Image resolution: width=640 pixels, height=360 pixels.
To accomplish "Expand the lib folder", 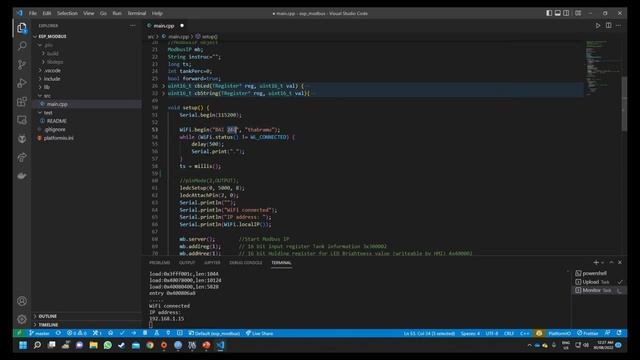I will click(47, 87).
